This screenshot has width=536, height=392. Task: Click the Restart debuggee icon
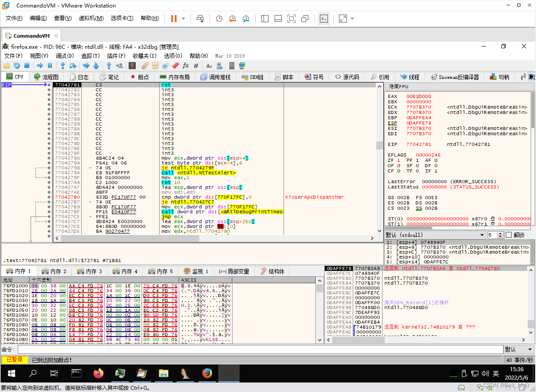click(16, 65)
